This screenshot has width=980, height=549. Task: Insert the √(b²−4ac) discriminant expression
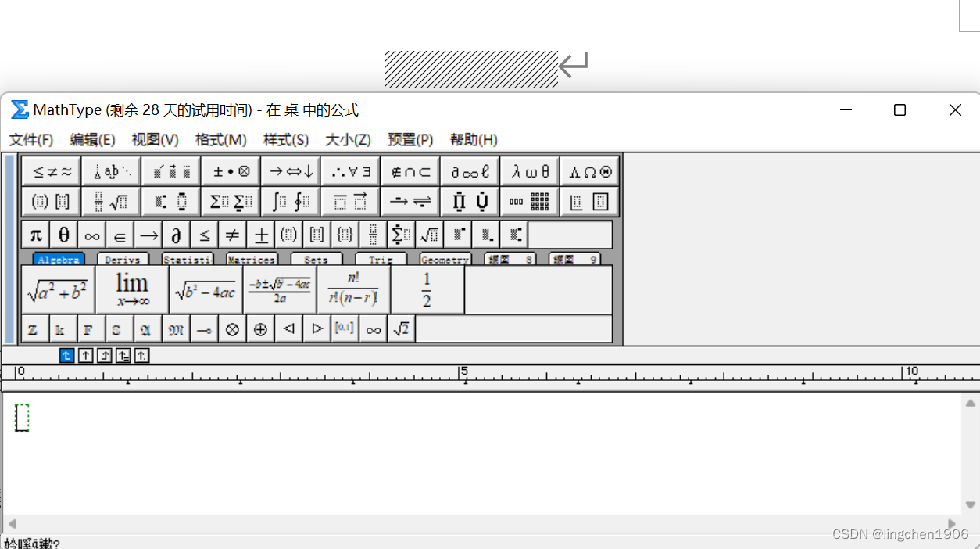206,290
